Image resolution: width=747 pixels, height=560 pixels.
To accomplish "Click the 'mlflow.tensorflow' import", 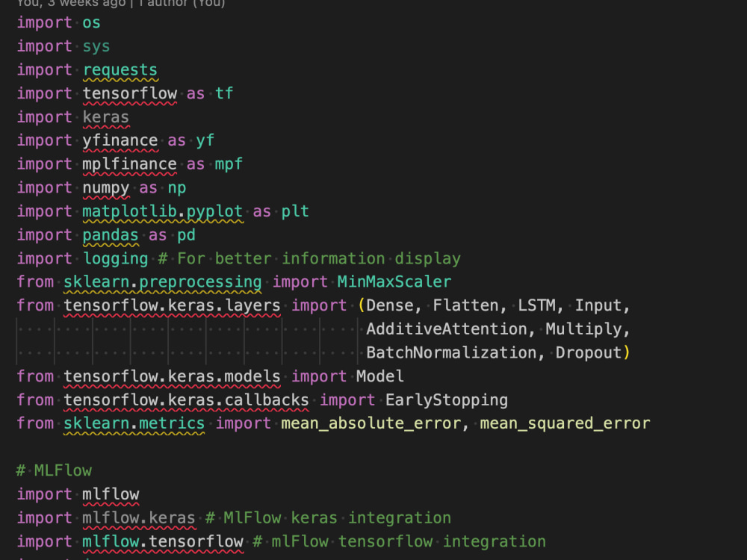I will click(163, 542).
